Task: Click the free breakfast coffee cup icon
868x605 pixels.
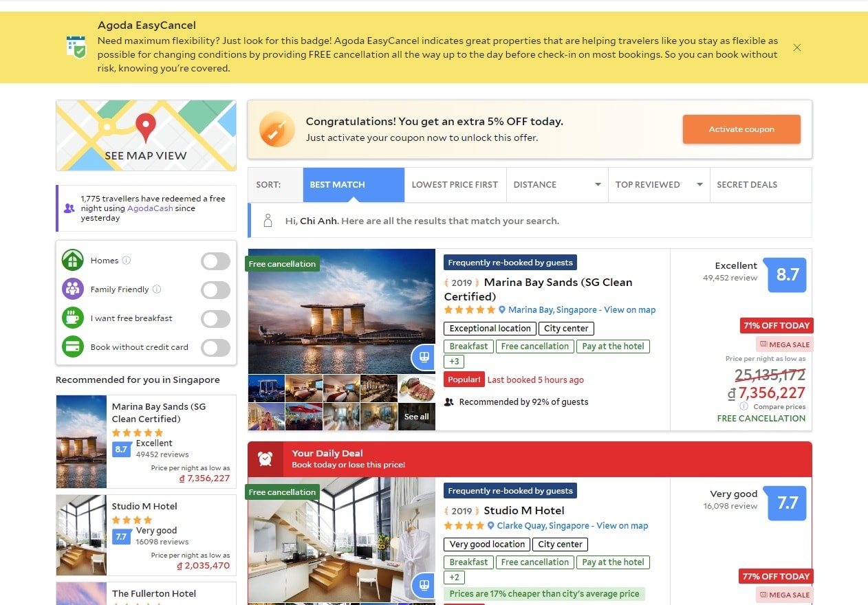Action: 73,318
